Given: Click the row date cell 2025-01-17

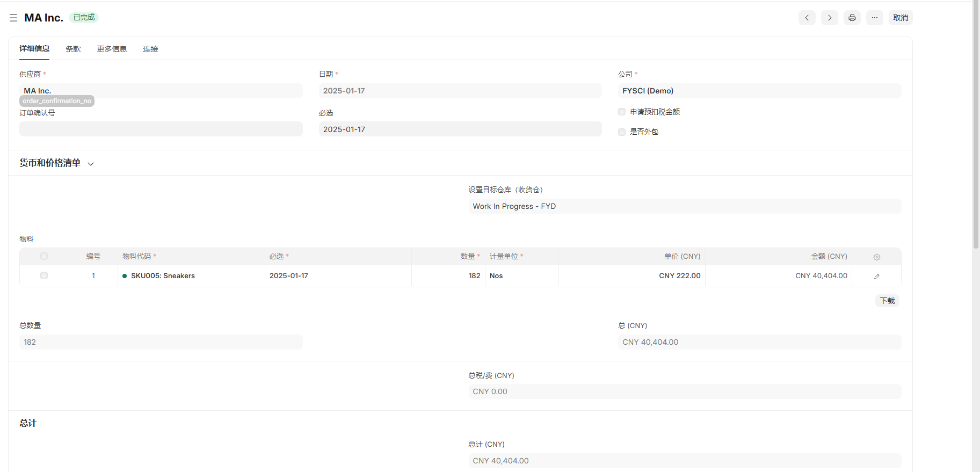Looking at the screenshot, I should (x=338, y=275).
